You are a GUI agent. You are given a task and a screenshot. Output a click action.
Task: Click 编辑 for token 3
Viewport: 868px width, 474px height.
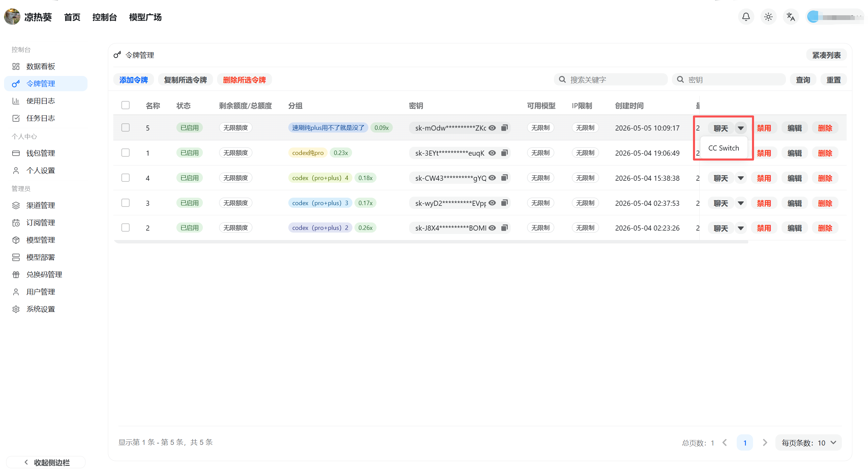[x=794, y=203]
